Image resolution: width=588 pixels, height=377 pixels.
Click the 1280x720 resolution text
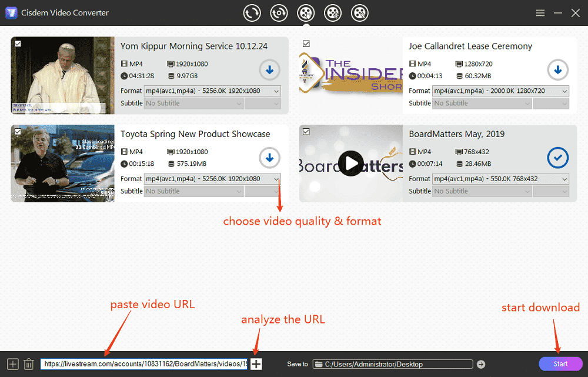coord(478,64)
